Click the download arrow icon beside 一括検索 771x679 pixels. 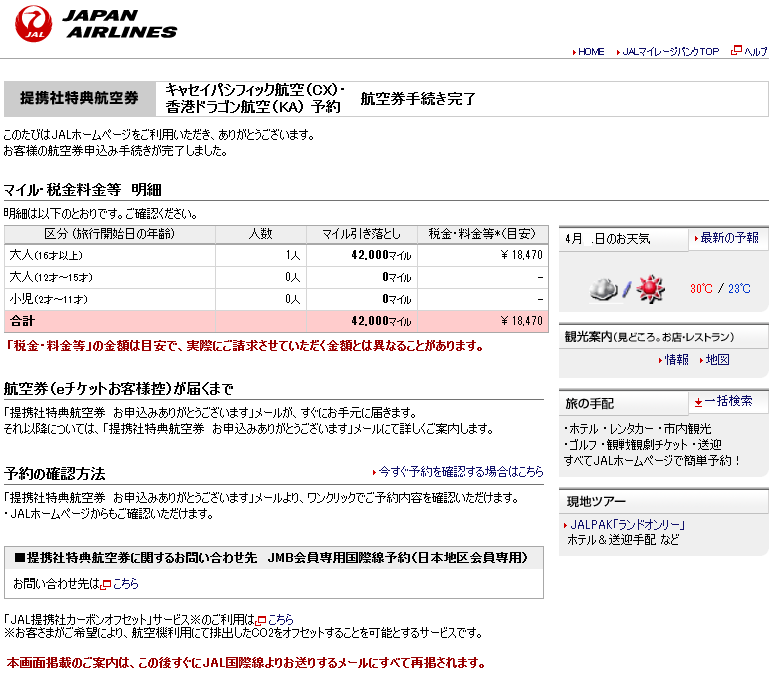pyautogui.click(x=698, y=403)
